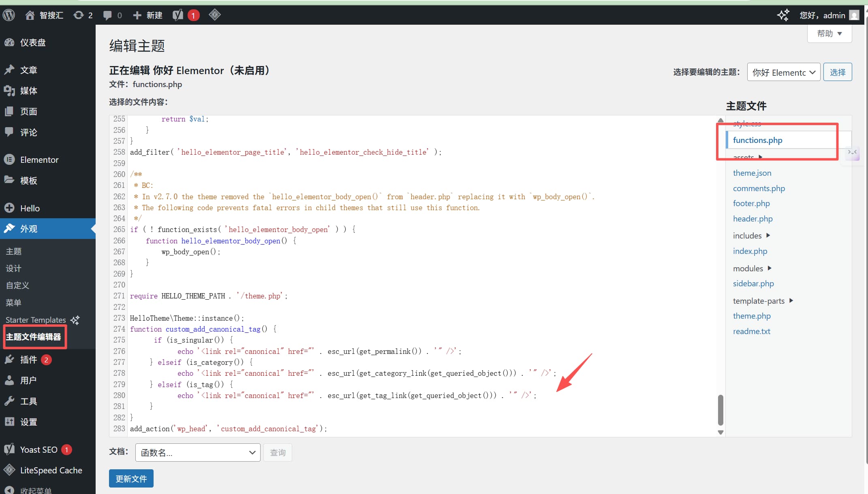
Task: Click the settings slider icon for 设置
Action: click(x=9, y=422)
